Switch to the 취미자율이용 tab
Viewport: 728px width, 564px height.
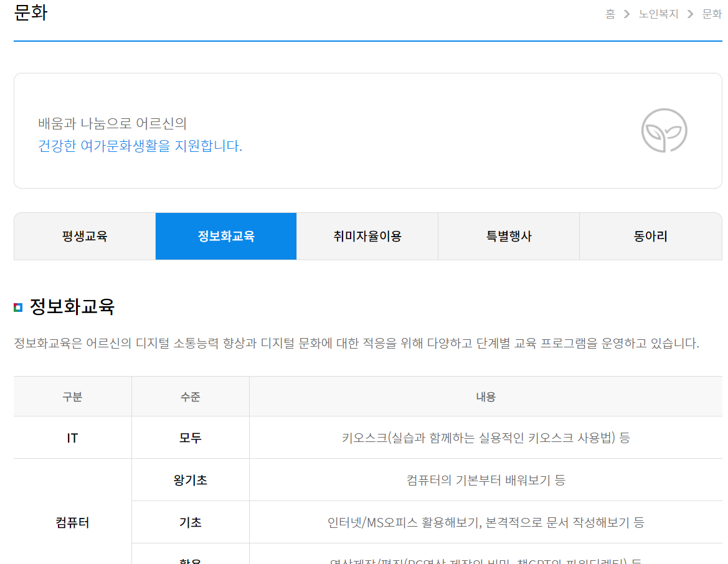tap(367, 236)
